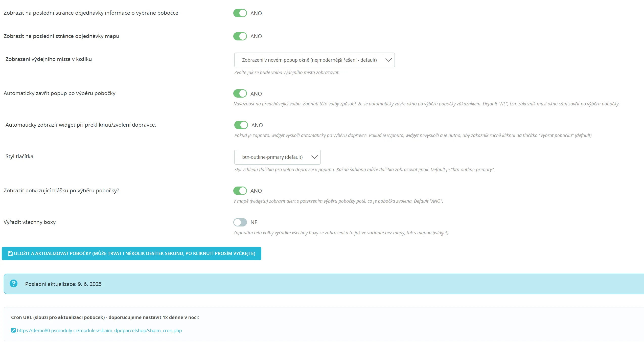This screenshot has width=644, height=342.
Task: Click chevron arrow of popup display dropdown
Action: pyautogui.click(x=388, y=60)
